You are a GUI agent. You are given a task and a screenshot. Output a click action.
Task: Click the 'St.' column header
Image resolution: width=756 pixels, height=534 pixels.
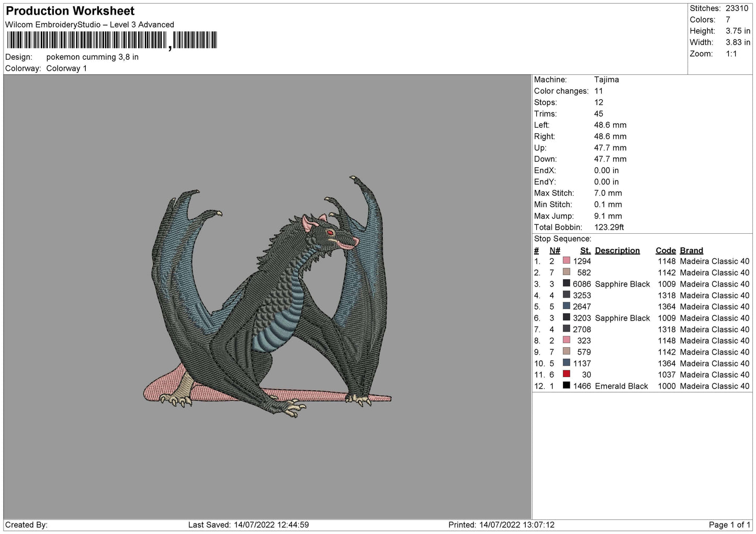click(585, 250)
